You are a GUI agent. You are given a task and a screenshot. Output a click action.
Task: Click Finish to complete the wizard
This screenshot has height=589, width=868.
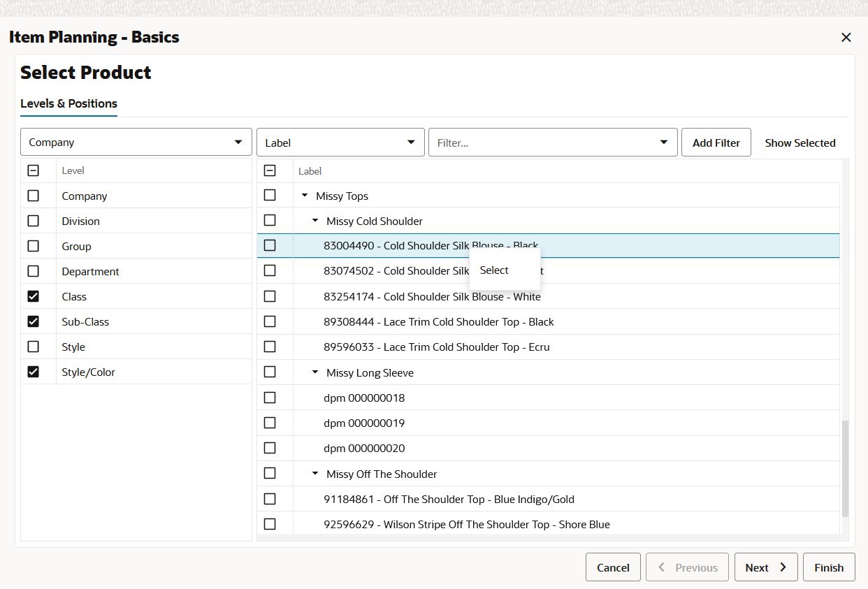coord(829,567)
